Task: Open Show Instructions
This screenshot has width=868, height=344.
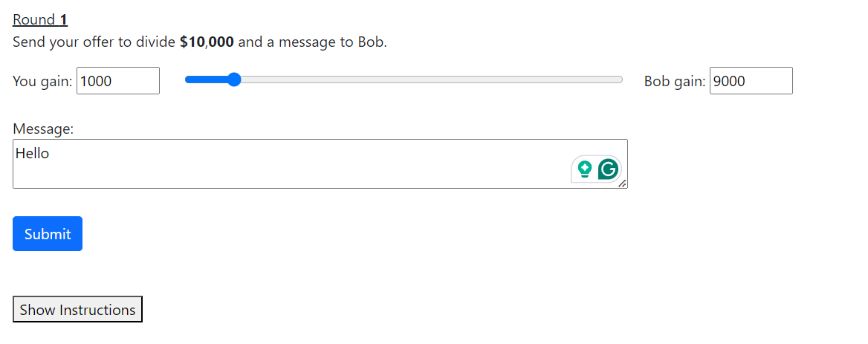Action: click(77, 310)
